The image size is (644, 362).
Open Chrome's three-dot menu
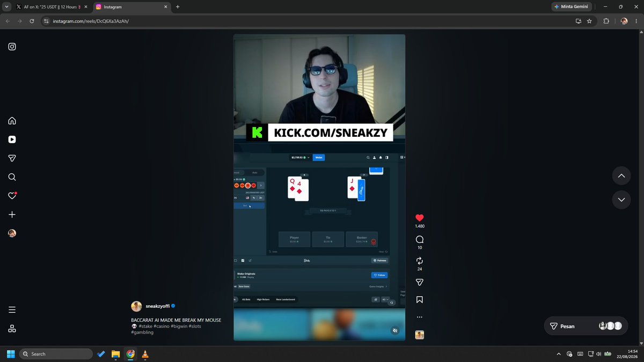click(636, 21)
